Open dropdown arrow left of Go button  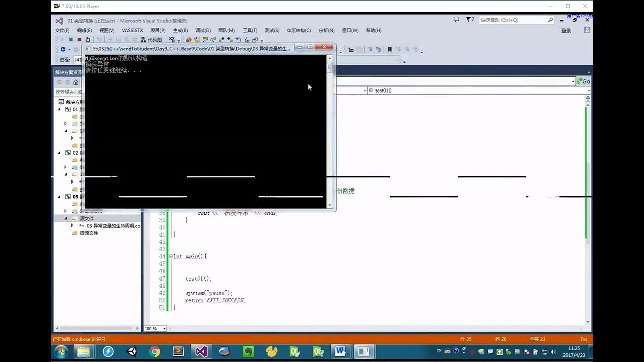pyautogui.click(x=573, y=81)
